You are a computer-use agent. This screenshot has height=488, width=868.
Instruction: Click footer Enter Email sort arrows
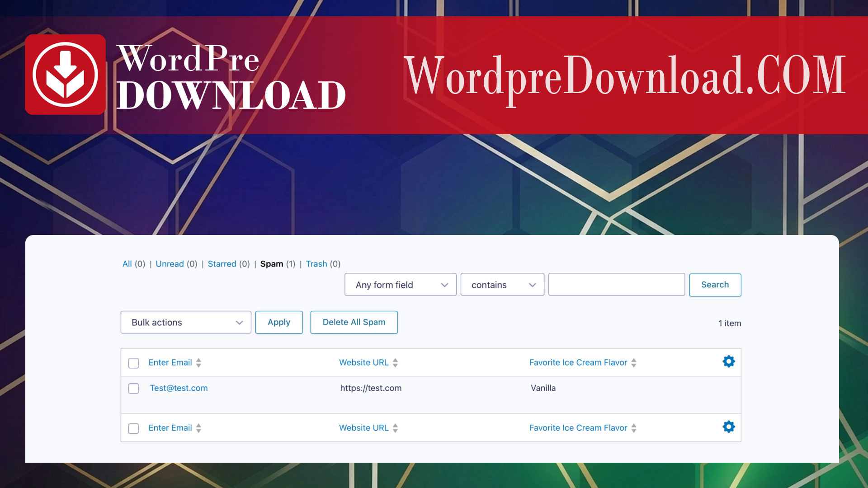(198, 428)
